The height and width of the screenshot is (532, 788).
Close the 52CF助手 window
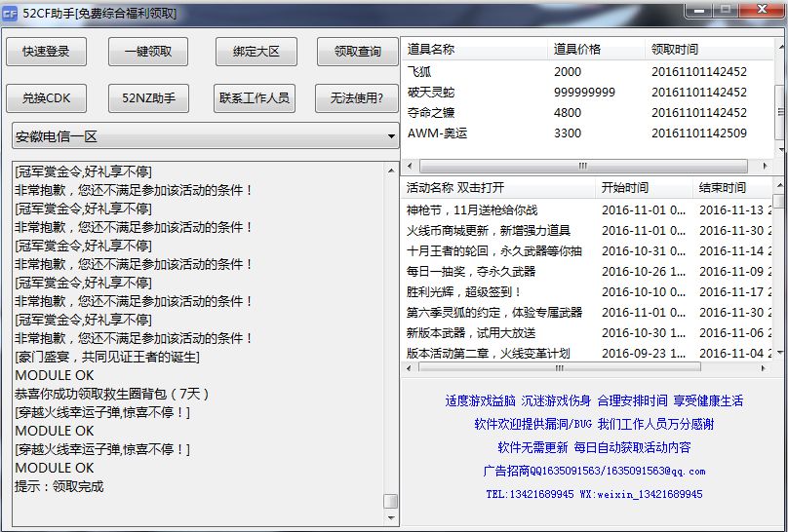763,10
